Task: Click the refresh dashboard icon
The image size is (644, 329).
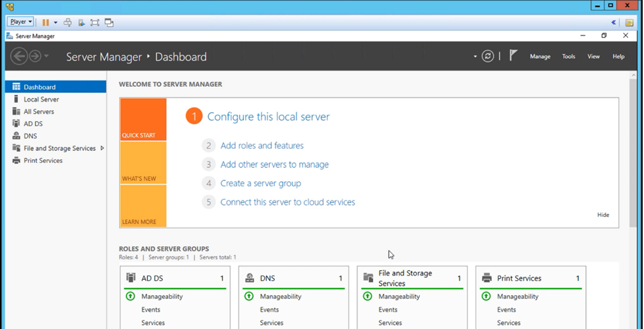Action: coord(488,57)
